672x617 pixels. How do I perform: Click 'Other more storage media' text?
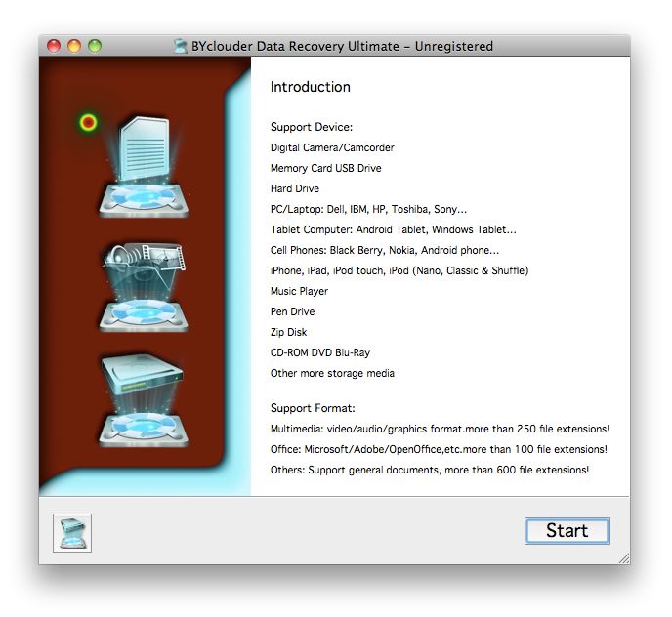pos(332,373)
